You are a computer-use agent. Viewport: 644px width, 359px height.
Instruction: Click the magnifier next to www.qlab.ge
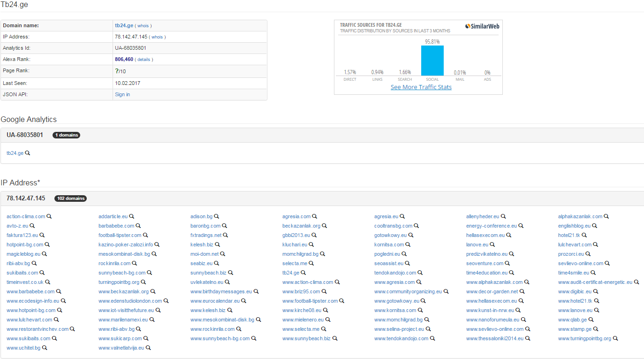click(591, 320)
